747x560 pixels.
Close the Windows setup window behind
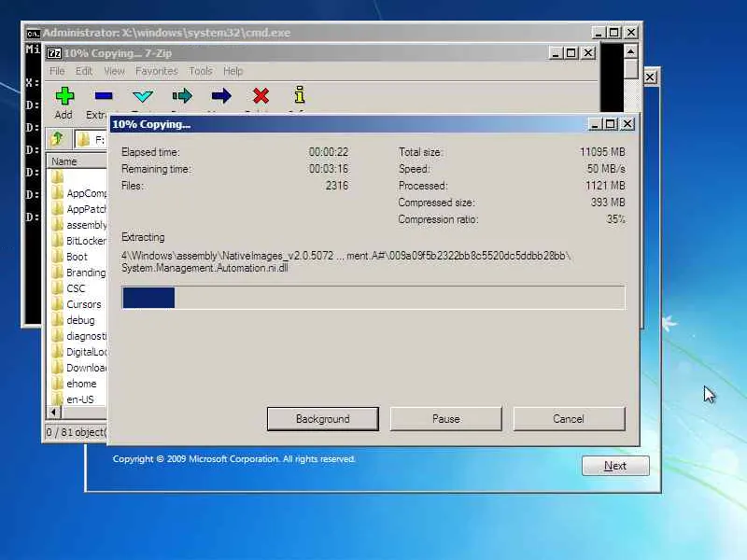650,77
